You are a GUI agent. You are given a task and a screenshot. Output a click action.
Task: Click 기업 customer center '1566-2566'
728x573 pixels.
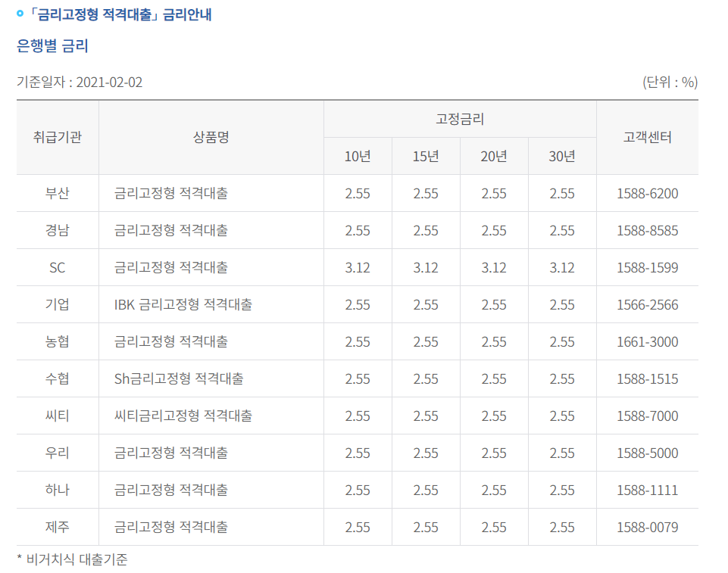click(x=647, y=305)
